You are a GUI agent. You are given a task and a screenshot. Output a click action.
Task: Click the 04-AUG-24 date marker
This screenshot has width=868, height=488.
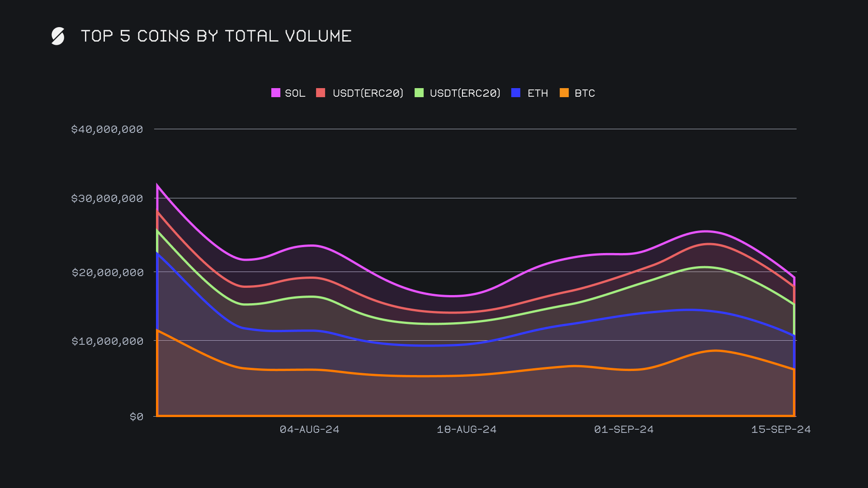(309, 429)
